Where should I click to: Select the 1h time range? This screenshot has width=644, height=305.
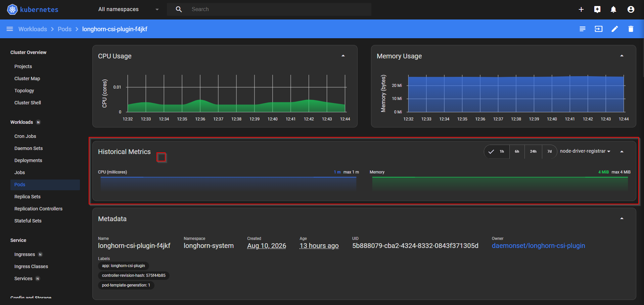coord(497,152)
